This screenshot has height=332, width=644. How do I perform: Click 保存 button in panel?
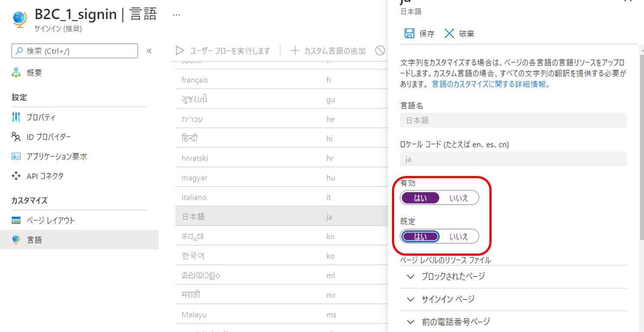(419, 33)
